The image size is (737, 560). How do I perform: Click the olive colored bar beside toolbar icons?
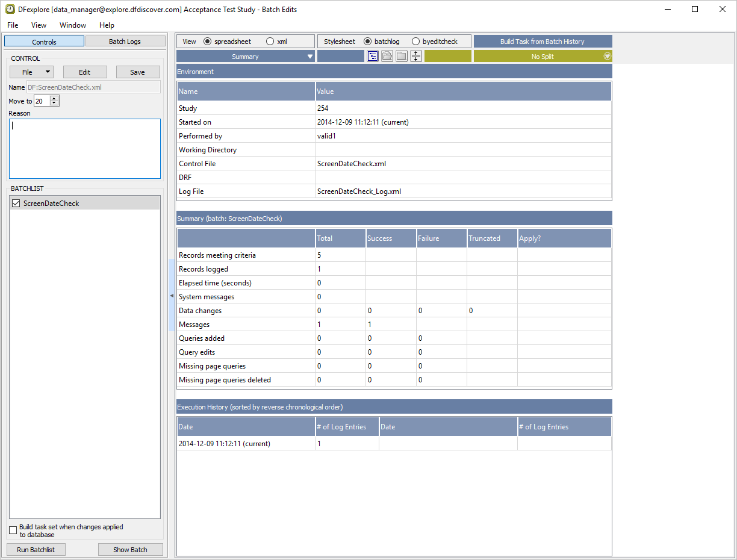(447, 57)
